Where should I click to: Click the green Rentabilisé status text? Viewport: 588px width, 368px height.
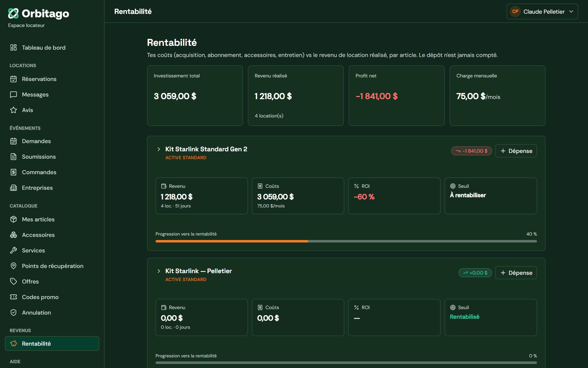click(x=464, y=317)
